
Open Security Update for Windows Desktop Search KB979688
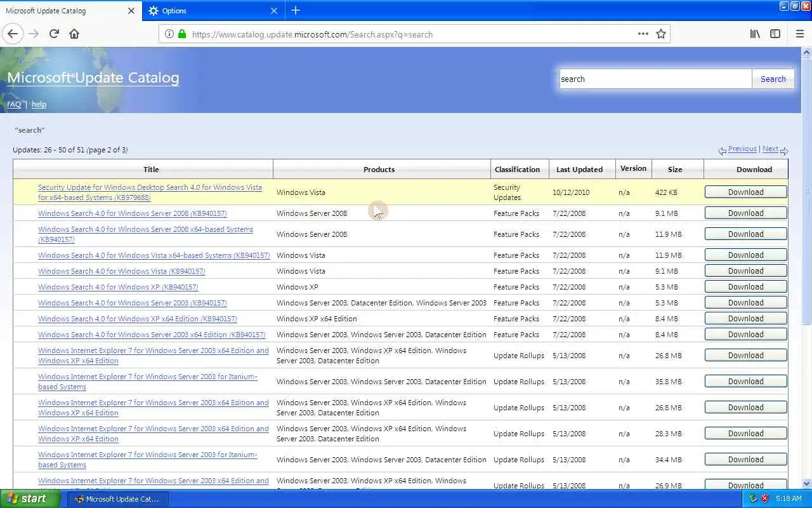tap(150, 192)
